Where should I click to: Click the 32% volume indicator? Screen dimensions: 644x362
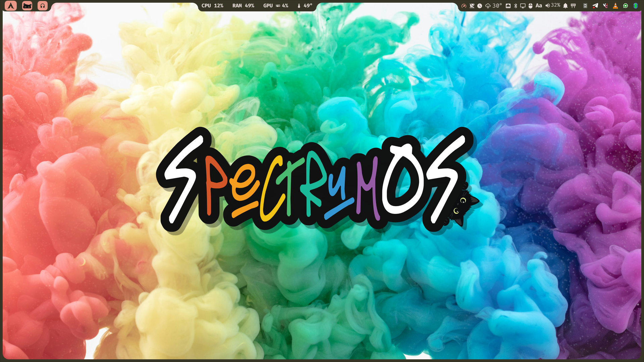click(552, 5)
